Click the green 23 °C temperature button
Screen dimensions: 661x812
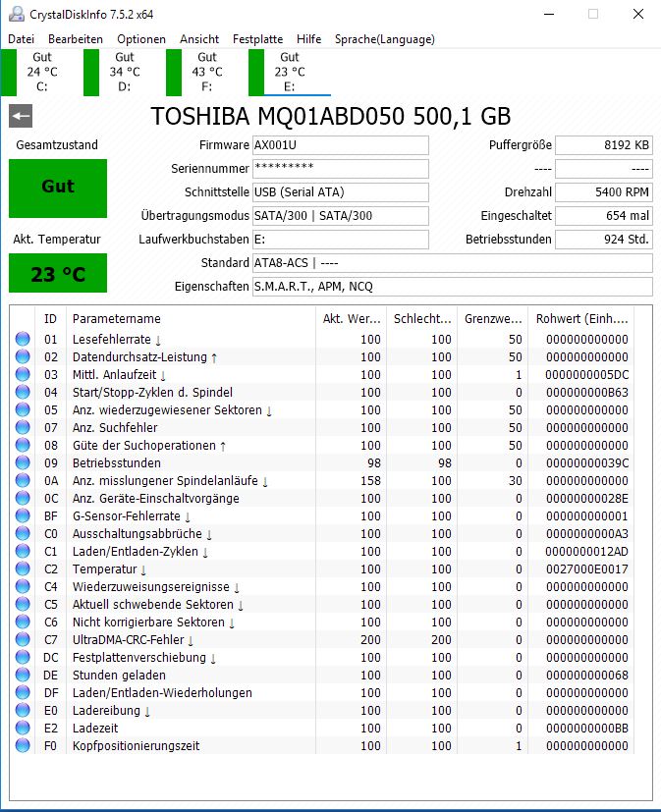click(58, 273)
